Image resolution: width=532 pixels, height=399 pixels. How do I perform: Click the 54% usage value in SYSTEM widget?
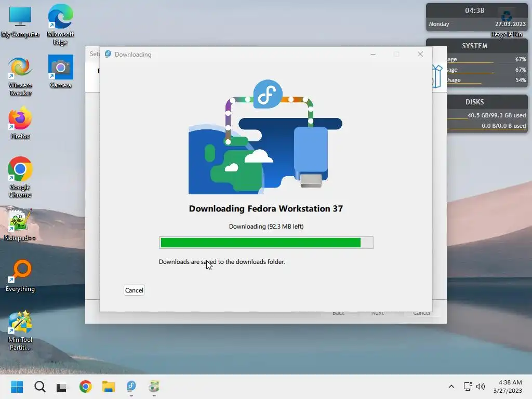[x=521, y=80]
